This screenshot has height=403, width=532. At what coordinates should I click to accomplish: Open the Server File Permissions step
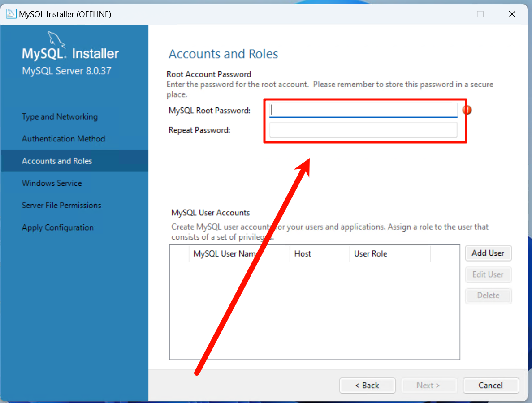click(61, 205)
